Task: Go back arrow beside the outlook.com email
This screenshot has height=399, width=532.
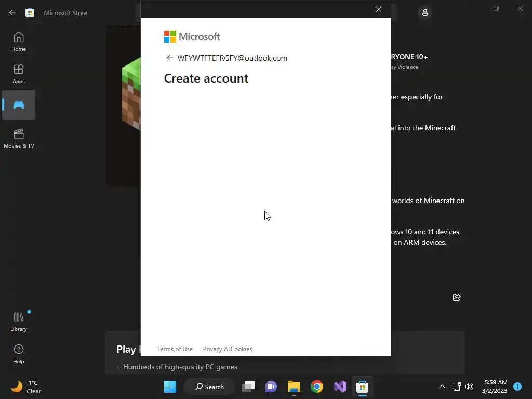Action: (x=170, y=58)
